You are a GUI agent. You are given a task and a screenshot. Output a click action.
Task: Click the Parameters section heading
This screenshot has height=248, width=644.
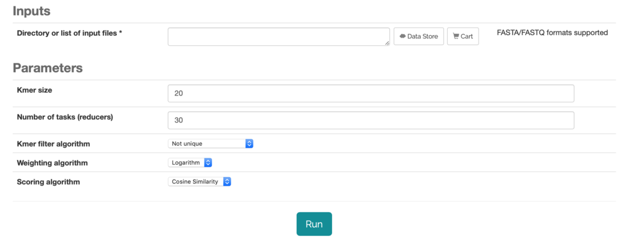[x=48, y=68]
